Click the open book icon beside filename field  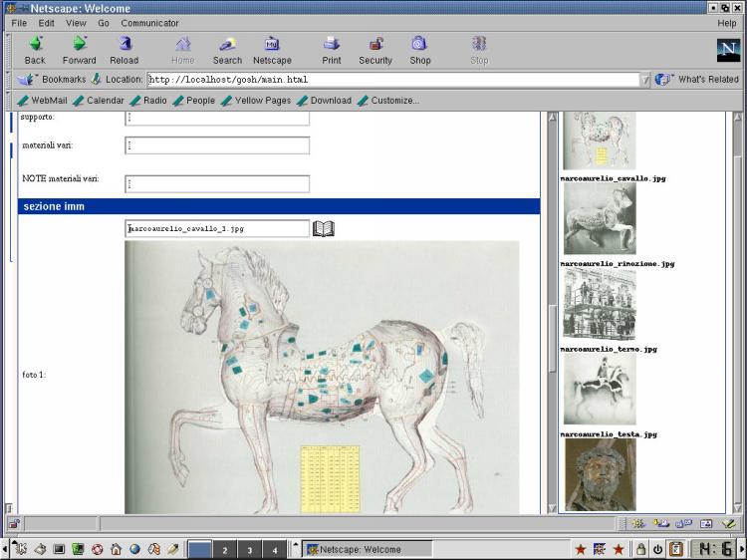click(x=324, y=229)
